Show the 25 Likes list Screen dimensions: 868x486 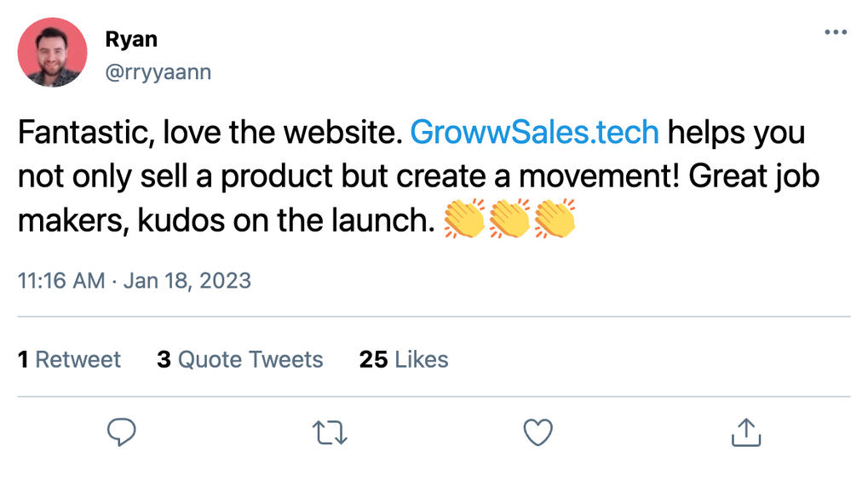pos(404,359)
